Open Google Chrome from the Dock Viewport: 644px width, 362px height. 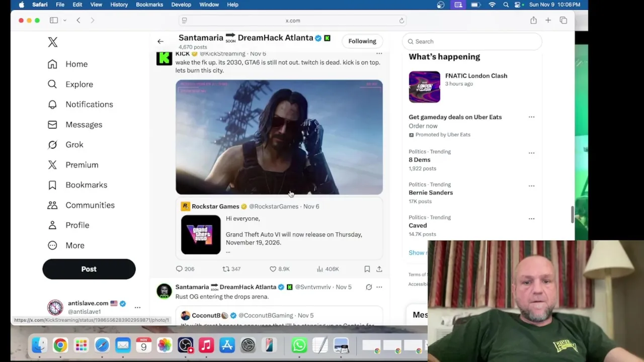click(x=60, y=345)
